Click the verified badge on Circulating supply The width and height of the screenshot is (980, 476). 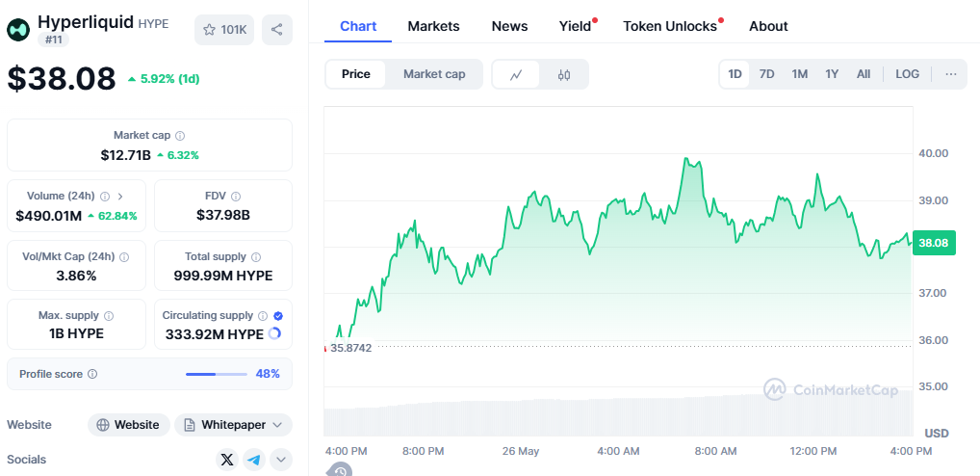point(278,316)
